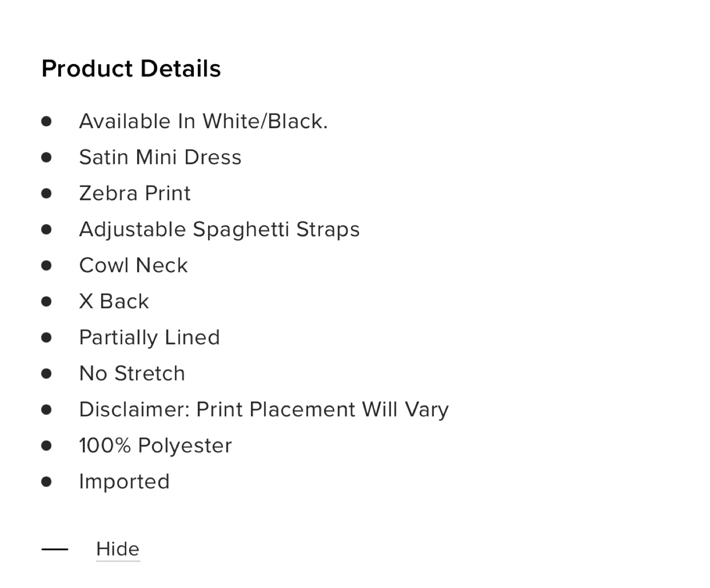This screenshot has width=710, height=588.
Task: Click the bullet before 'Imported'
Action: (x=47, y=481)
